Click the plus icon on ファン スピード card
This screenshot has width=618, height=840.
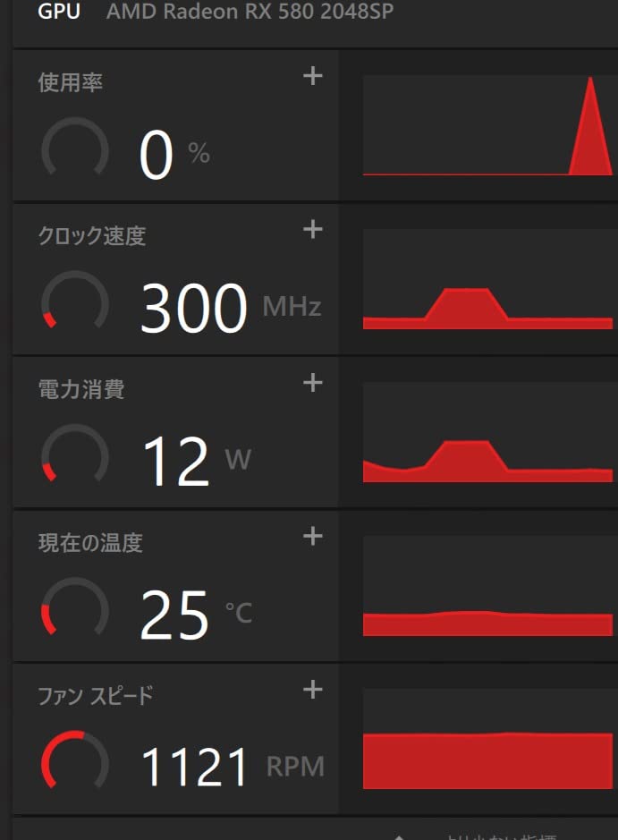pyautogui.click(x=312, y=690)
